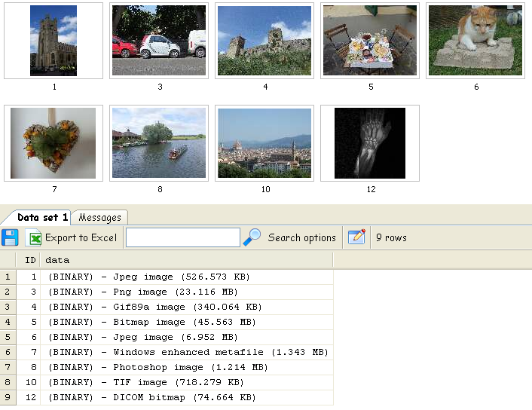Click cell 'DICOM bitmap (74.664 KB)'
532x410 pixels.
coord(187,397)
